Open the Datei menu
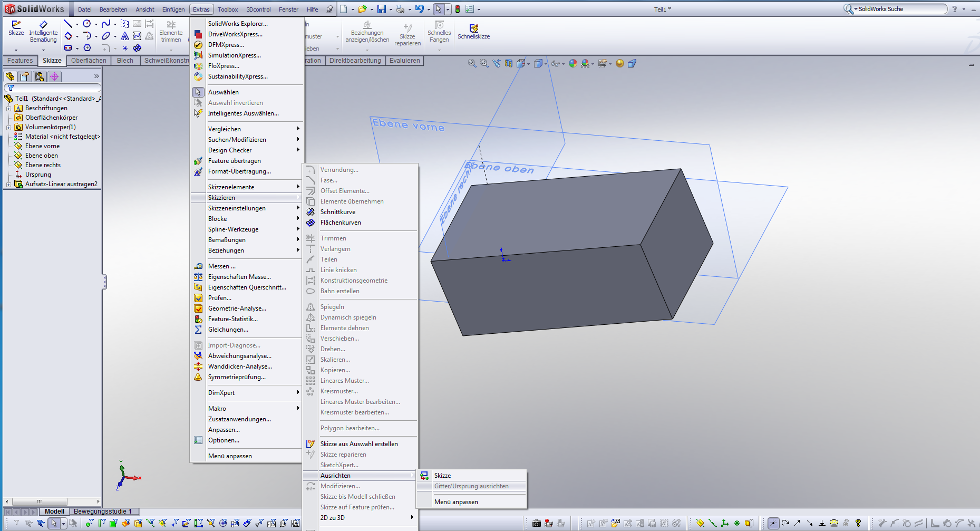 84,9
